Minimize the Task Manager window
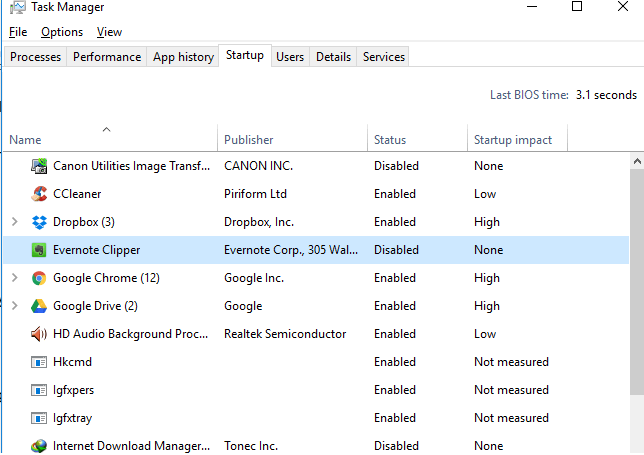Screen dimensions: 644x455 click(532, 6)
